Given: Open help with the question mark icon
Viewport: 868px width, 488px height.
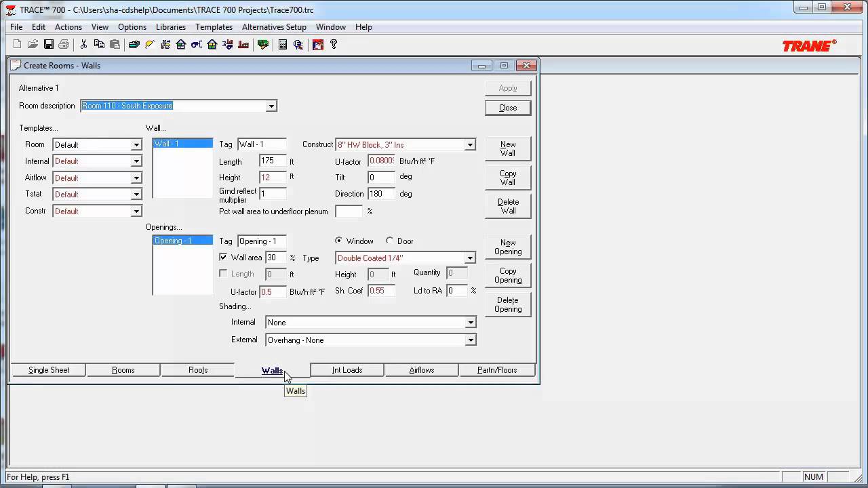Looking at the screenshot, I should (333, 44).
